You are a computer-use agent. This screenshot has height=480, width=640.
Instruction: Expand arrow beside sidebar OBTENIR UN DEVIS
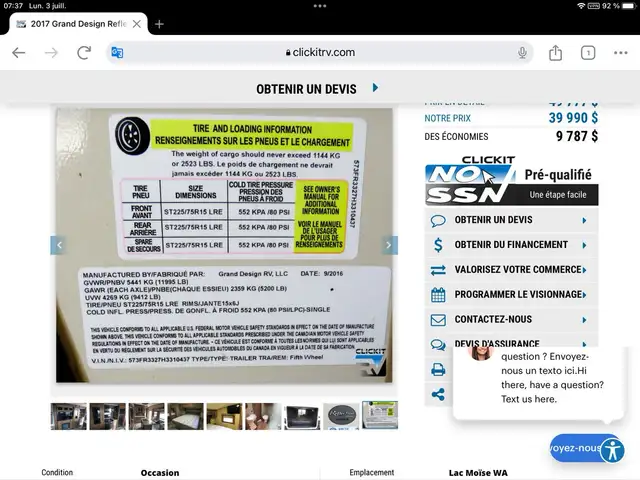[x=584, y=220]
